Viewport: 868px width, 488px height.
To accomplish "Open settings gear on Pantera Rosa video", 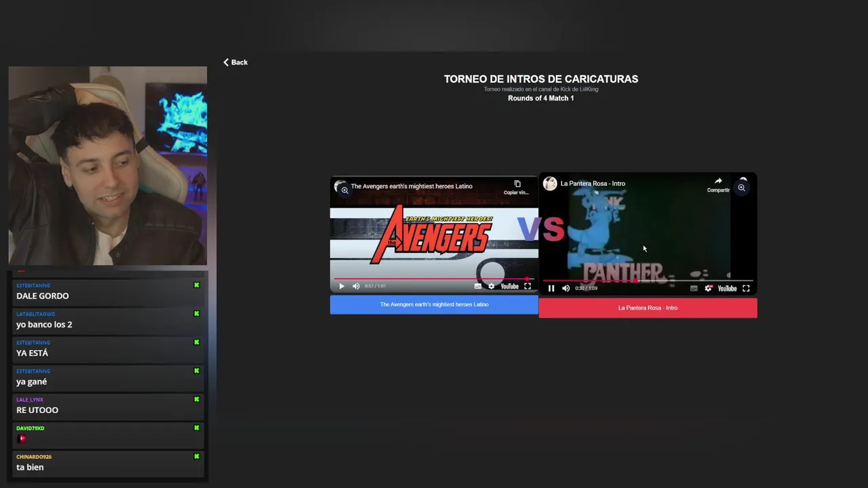I will [709, 288].
